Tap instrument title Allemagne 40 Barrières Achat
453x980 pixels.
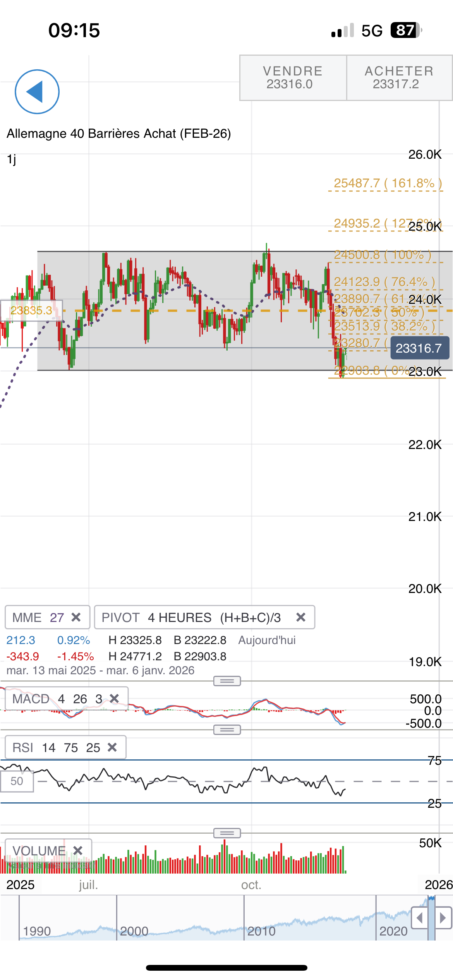(118, 134)
